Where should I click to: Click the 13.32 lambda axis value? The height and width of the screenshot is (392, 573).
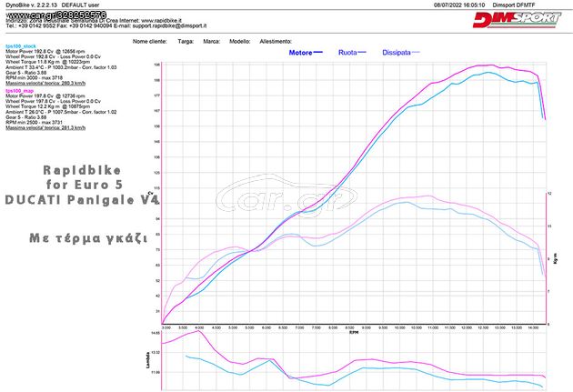tap(156, 352)
